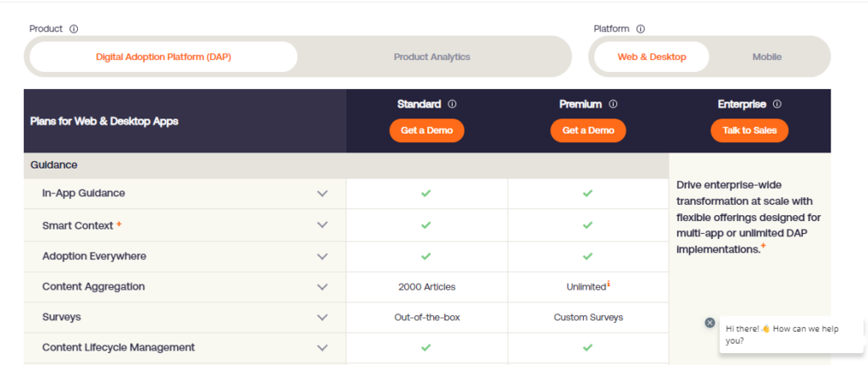Click the 'Adoption Everywhere' row label

click(x=94, y=257)
